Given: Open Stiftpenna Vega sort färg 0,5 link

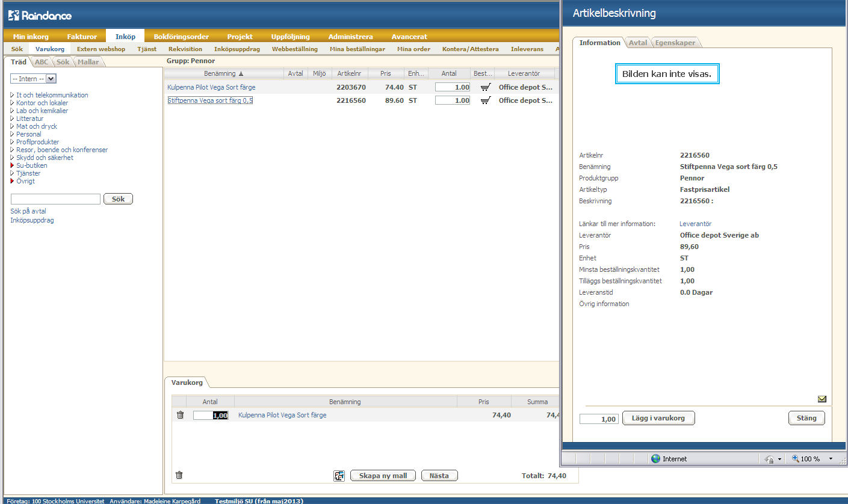Looking at the screenshot, I should pos(210,100).
